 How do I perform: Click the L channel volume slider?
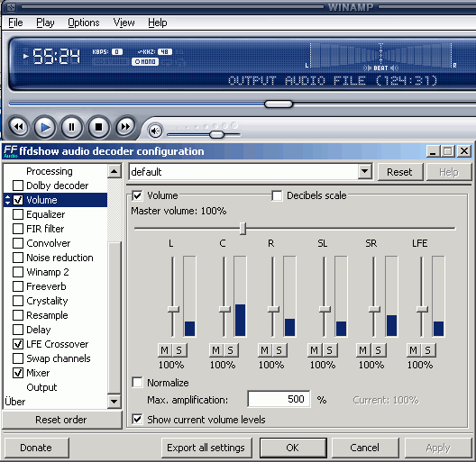coord(173,309)
